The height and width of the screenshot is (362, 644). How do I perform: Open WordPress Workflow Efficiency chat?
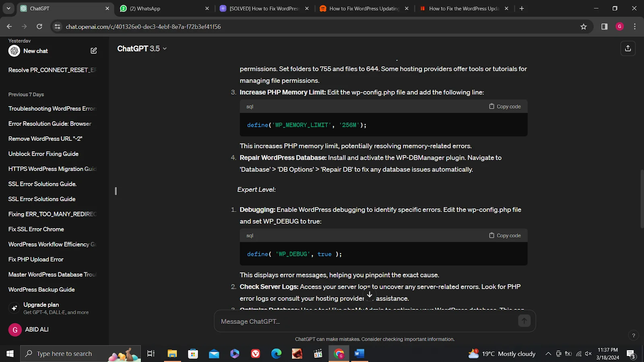(x=52, y=245)
